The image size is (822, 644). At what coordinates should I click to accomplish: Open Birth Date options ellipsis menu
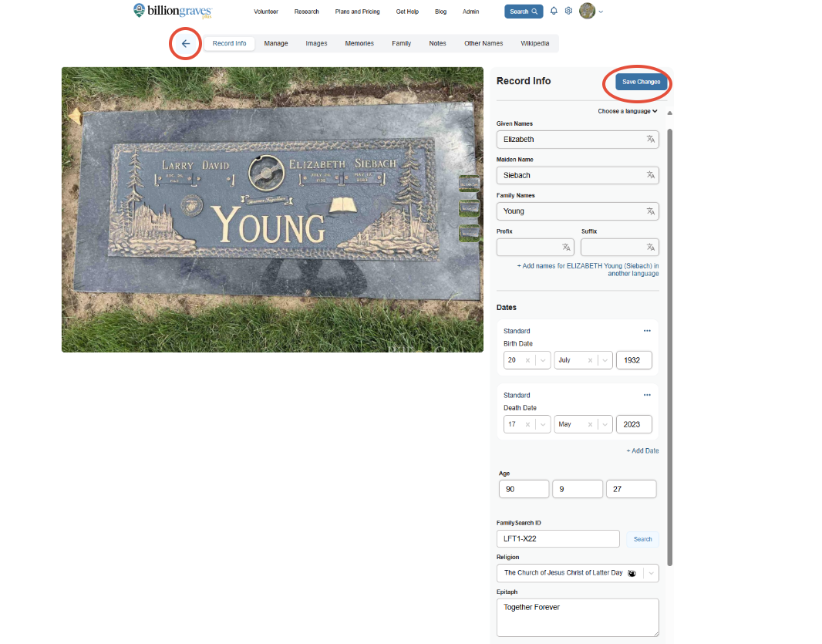pyautogui.click(x=647, y=331)
